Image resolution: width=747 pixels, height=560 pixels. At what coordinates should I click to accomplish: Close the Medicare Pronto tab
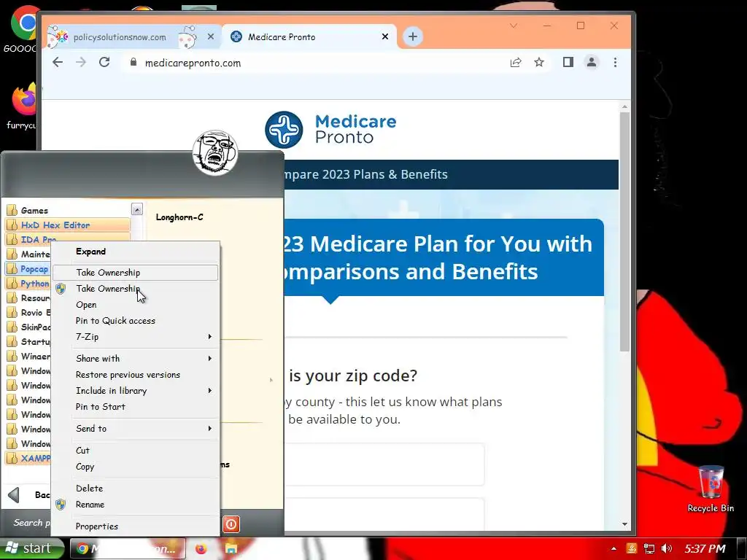[385, 36]
